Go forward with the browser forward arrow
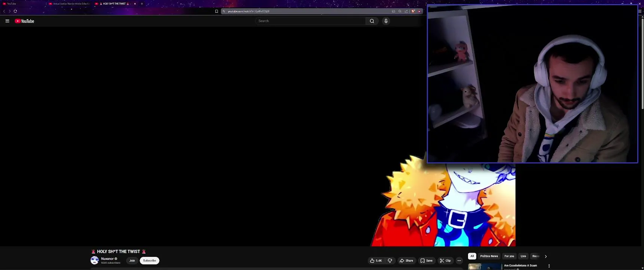The image size is (644, 270). tap(9, 11)
